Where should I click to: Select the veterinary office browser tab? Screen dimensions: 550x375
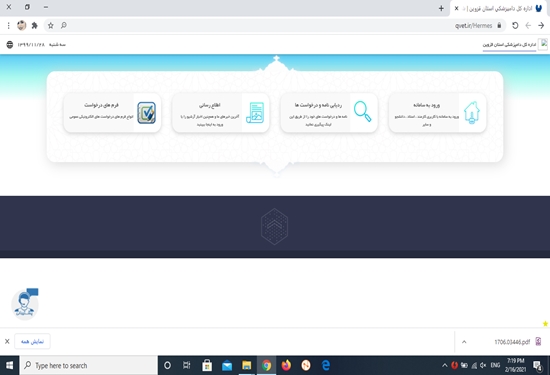pos(499,8)
